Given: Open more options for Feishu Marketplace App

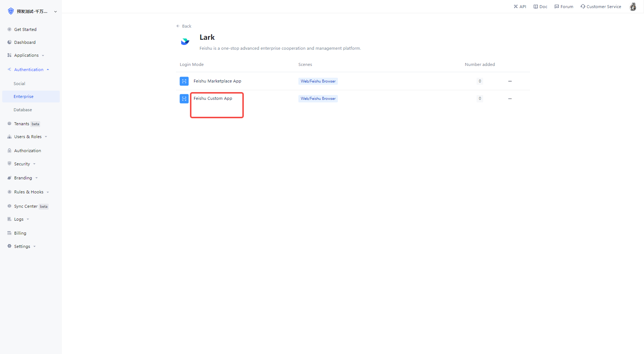Looking at the screenshot, I should (510, 81).
